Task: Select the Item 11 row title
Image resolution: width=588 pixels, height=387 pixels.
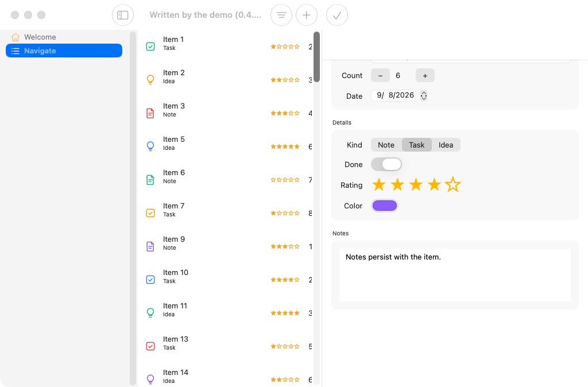Action: (175, 306)
